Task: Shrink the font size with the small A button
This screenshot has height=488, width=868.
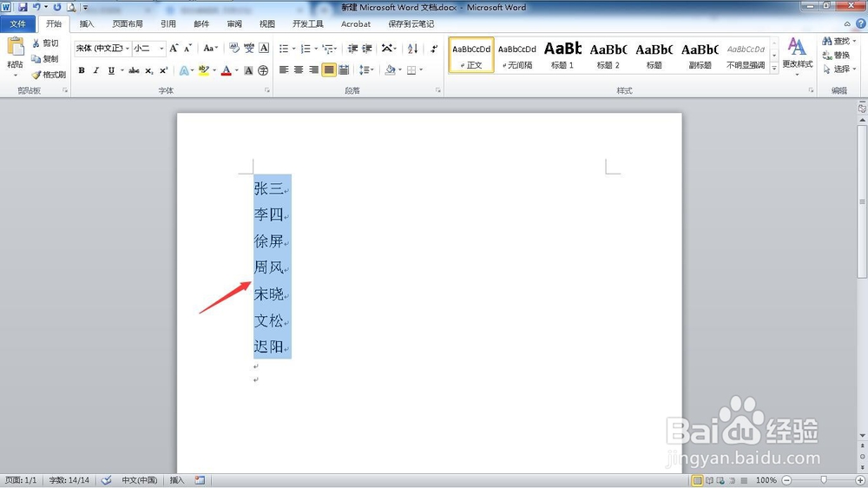Action: point(187,48)
